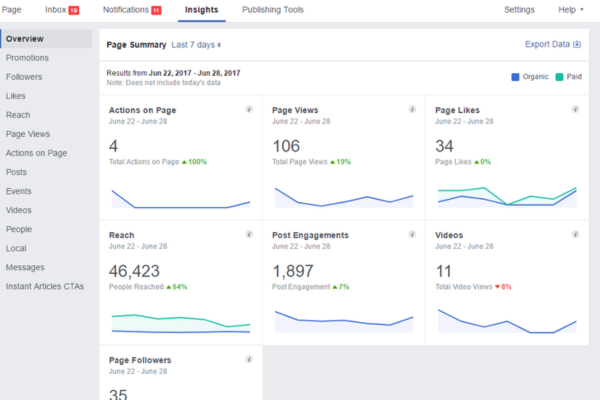
Task: Select Overview in the sidebar
Action: 46,39
